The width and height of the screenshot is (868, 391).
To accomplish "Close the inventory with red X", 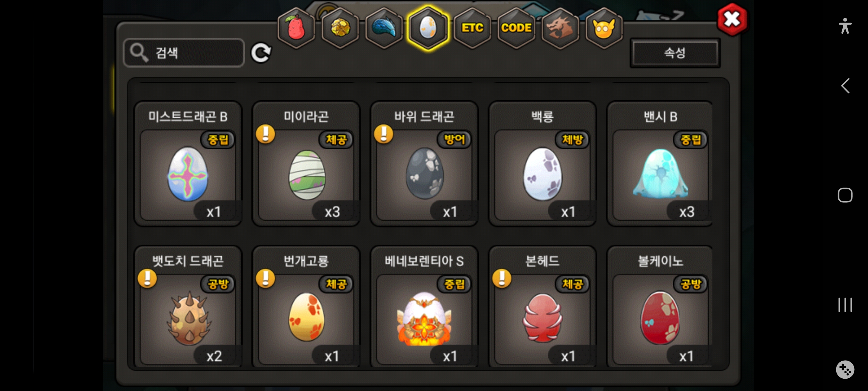I will coord(732,19).
